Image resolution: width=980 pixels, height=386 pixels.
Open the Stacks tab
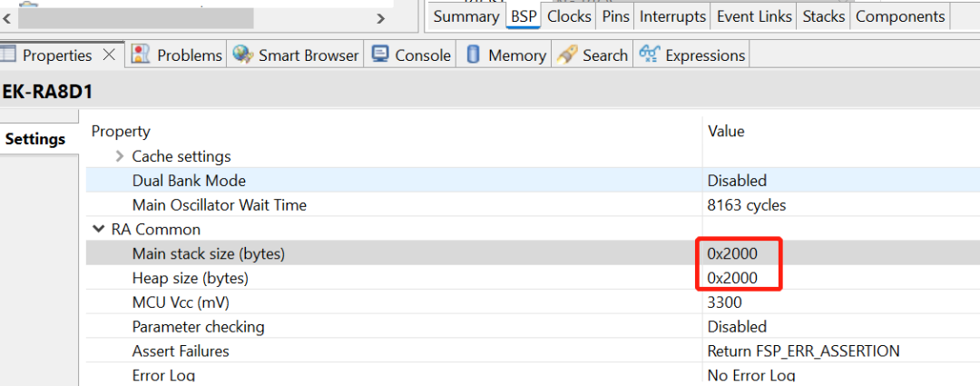823,16
